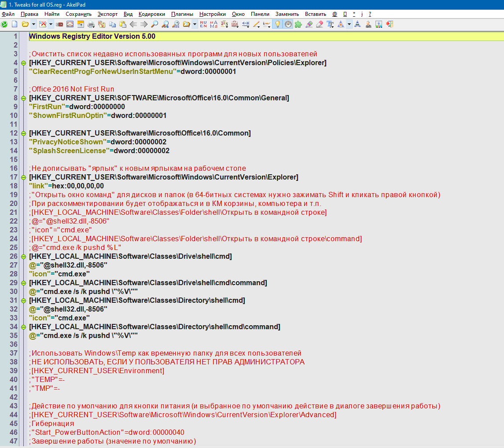504x448 pixels.
Task: Click the printer icon
Action: (x=91, y=25)
